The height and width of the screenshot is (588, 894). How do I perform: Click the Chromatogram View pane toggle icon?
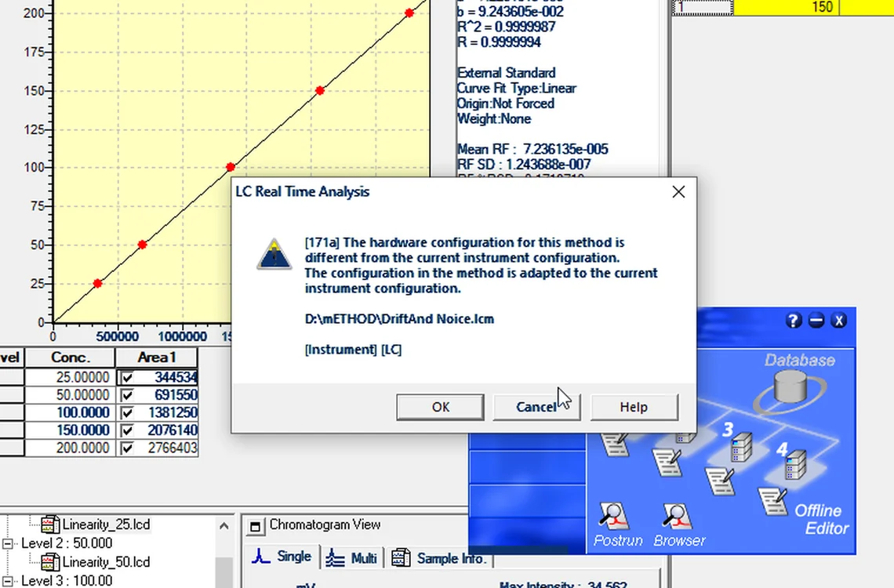(x=256, y=527)
